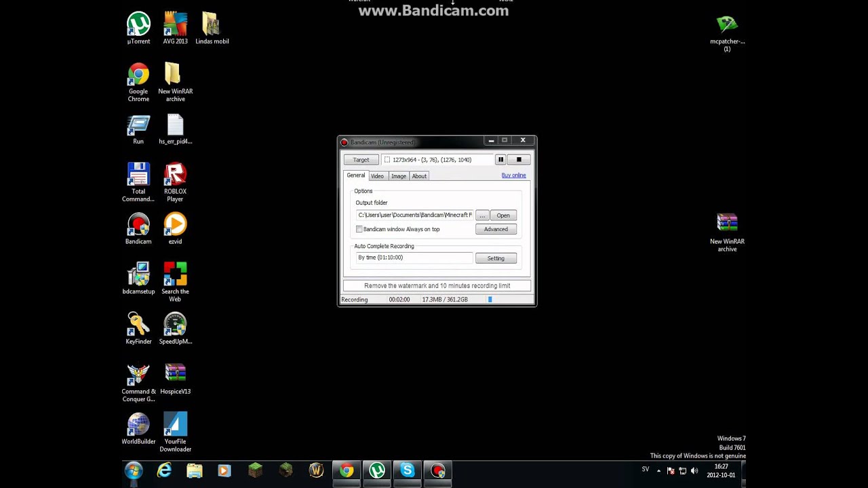Select the Run shortcut icon

coord(138,129)
